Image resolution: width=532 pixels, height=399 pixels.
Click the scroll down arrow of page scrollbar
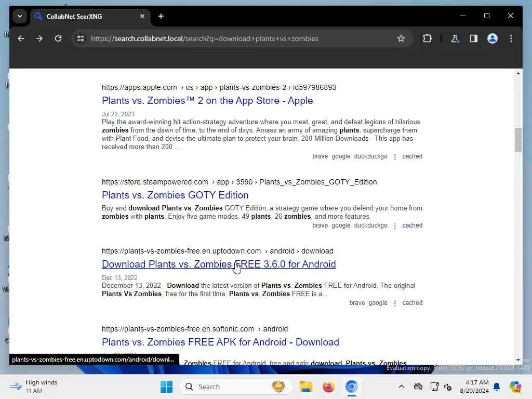tap(518, 360)
